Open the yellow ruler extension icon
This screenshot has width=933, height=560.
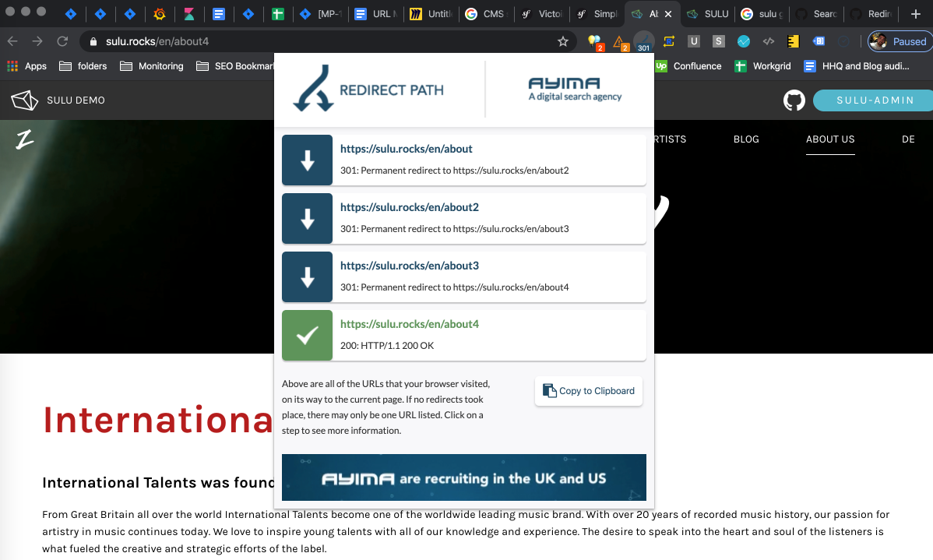(793, 41)
